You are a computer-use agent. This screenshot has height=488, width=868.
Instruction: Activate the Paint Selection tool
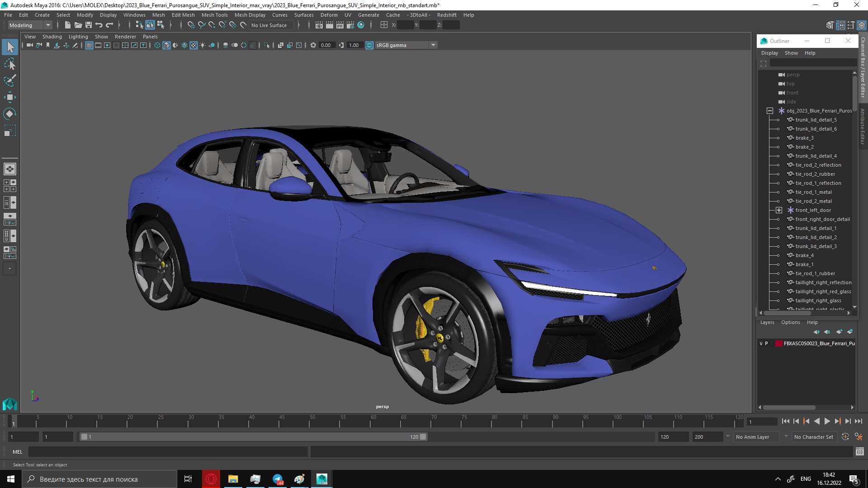9,80
